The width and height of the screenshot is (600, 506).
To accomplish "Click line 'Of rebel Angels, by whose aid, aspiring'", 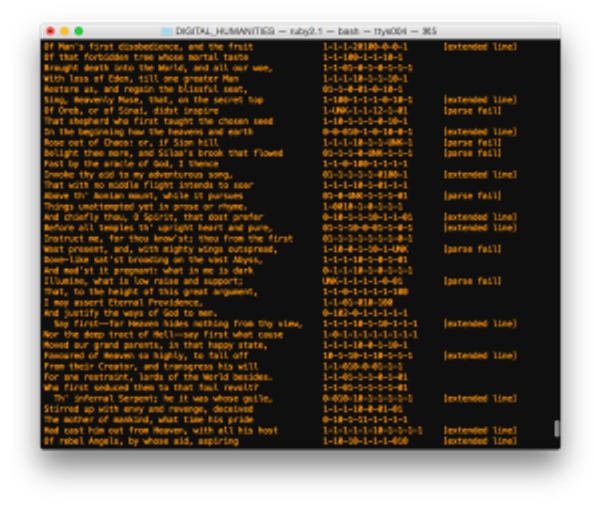I will [141, 441].
